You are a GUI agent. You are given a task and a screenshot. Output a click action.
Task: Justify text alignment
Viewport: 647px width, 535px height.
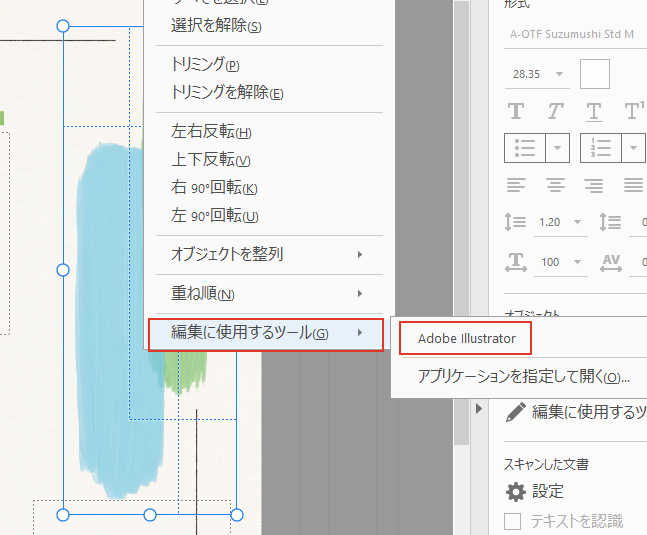tap(633, 185)
